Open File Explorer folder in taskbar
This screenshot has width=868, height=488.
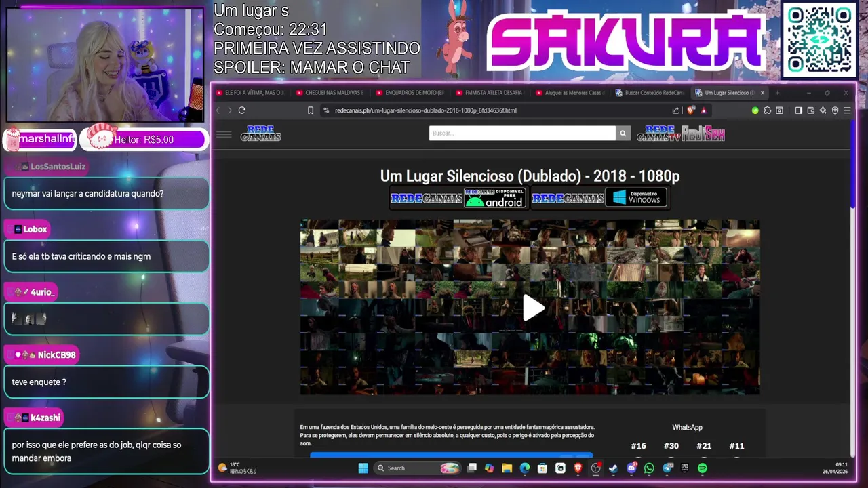tap(507, 468)
